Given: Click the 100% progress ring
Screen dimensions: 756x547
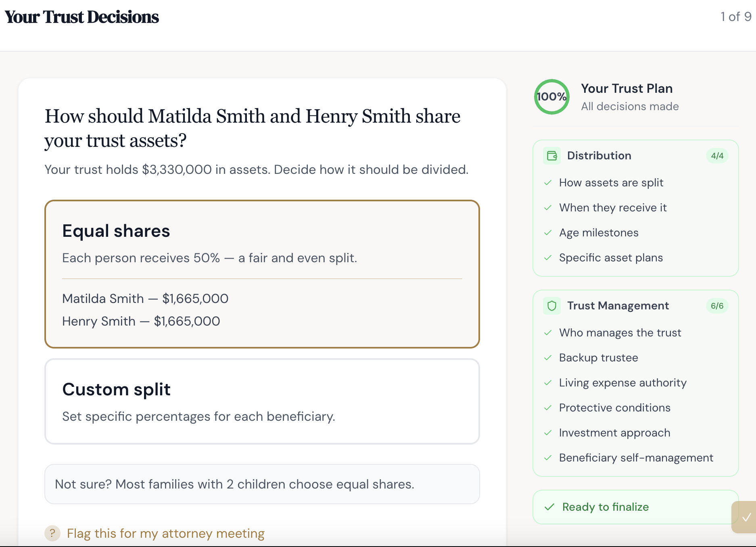Looking at the screenshot, I should coord(551,97).
